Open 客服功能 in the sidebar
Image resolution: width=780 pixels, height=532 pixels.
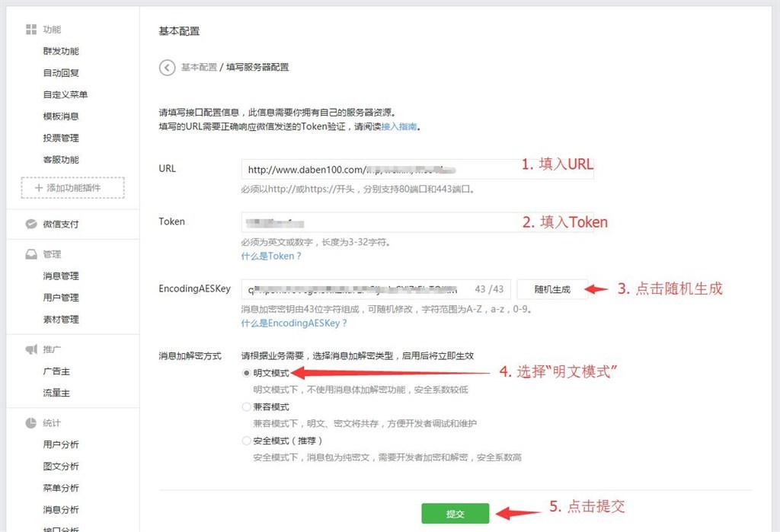(x=61, y=160)
